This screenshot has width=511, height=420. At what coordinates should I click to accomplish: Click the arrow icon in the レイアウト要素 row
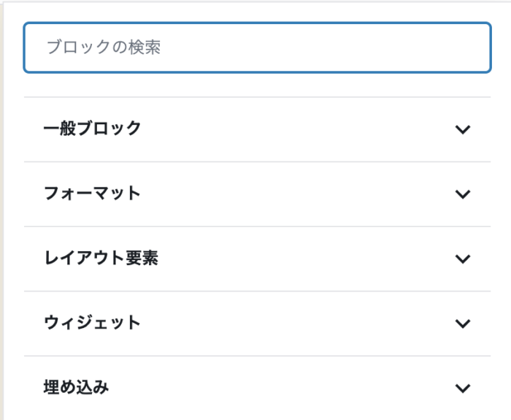462,259
